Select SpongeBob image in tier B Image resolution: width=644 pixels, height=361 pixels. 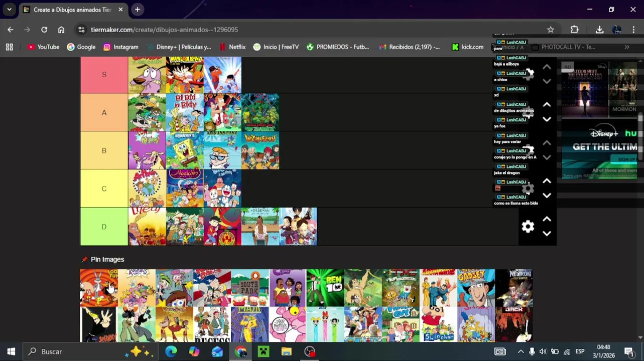click(x=185, y=150)
